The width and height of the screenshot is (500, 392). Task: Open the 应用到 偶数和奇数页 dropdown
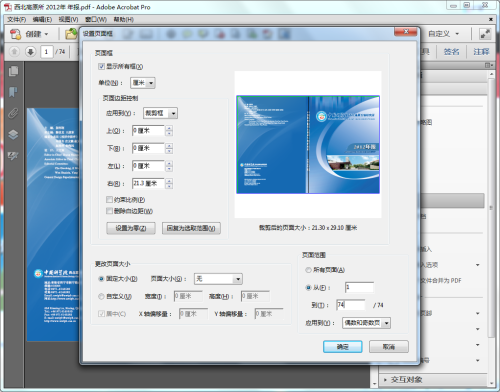[x=366, y=323]
